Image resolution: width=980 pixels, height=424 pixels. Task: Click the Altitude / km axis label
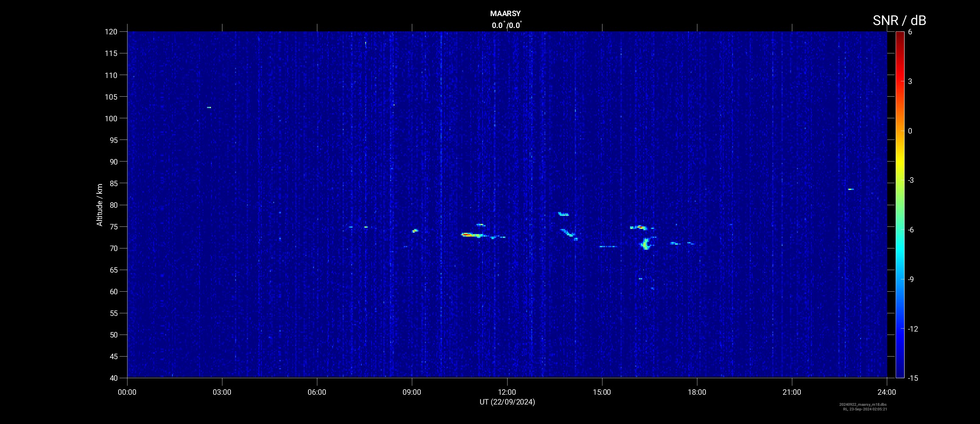(100, 205)
